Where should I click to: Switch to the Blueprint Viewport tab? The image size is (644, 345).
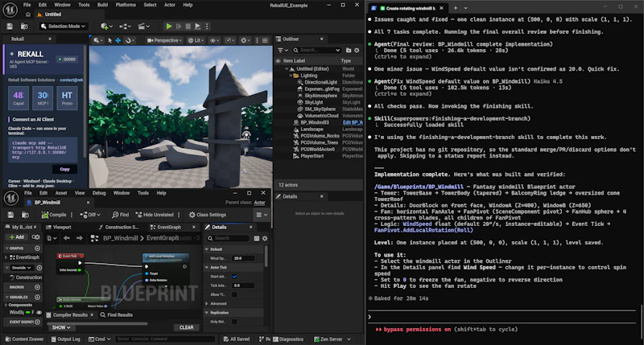click(59, 227)
